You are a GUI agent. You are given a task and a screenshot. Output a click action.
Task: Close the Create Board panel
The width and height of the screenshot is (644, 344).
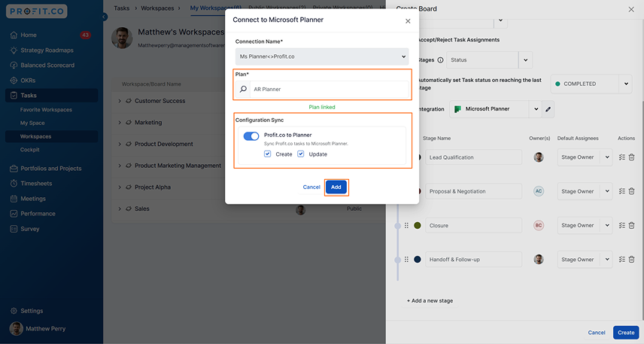631,10
